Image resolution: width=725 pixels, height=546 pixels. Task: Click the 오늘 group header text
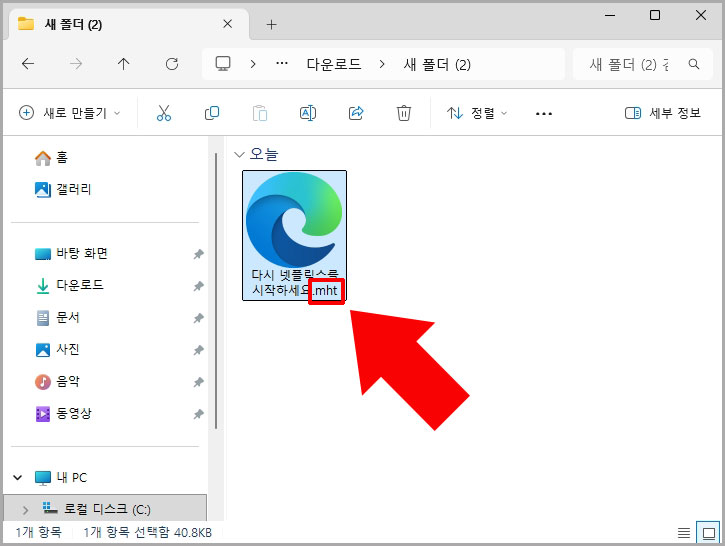pyautogui.click(x=264, y=153)
